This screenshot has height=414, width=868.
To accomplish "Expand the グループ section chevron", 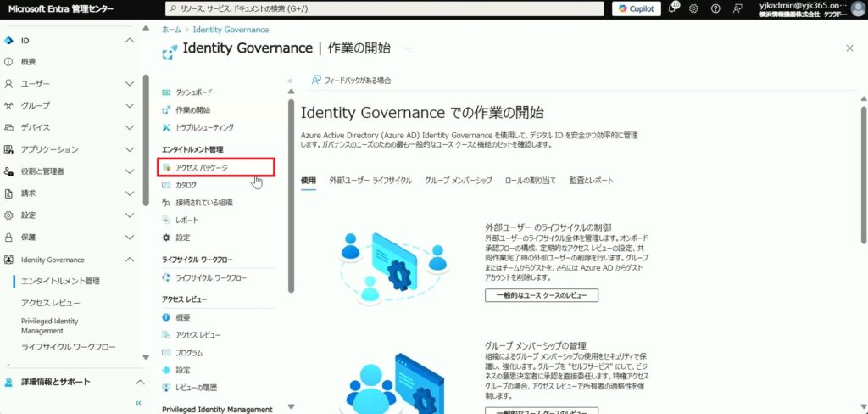I will [130, 105].
